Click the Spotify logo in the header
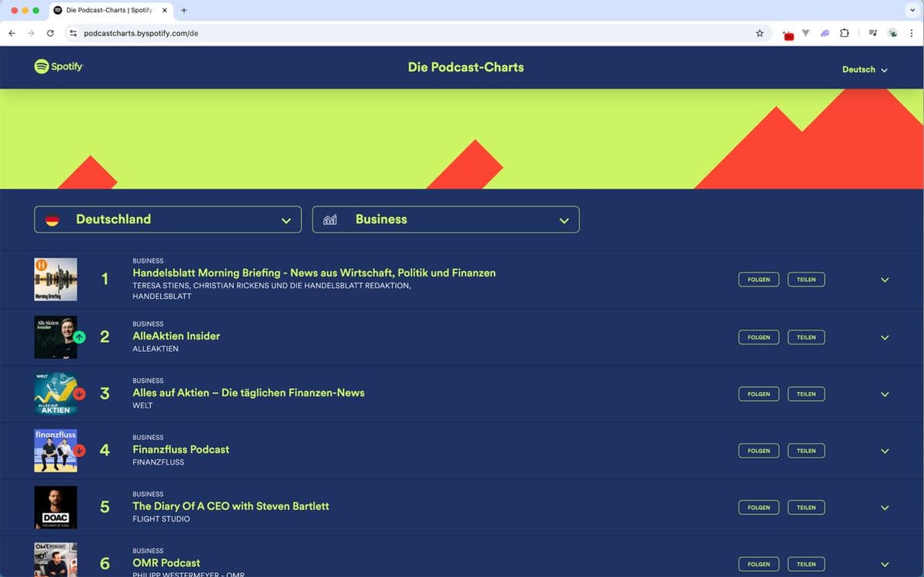 pos(59,67)
